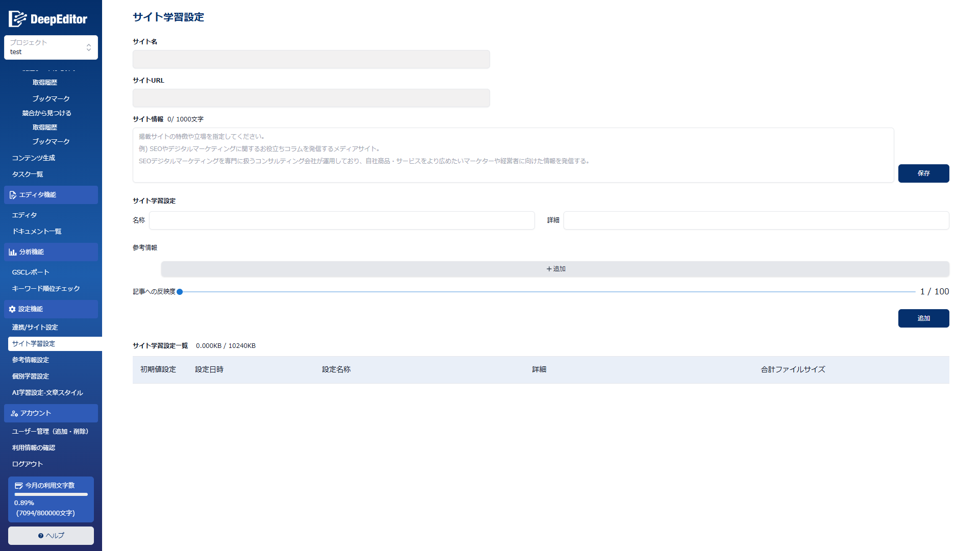Click the 保存 button

pos(923,173)
